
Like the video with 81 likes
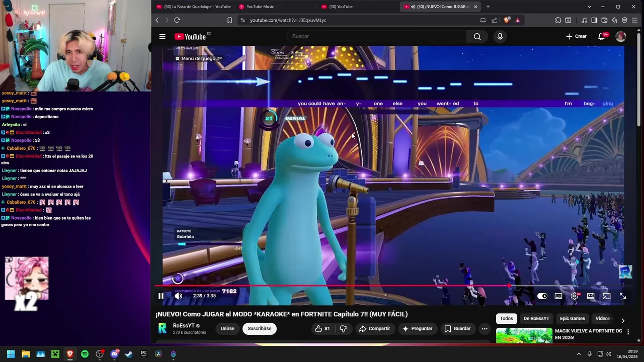coord(323,329)
